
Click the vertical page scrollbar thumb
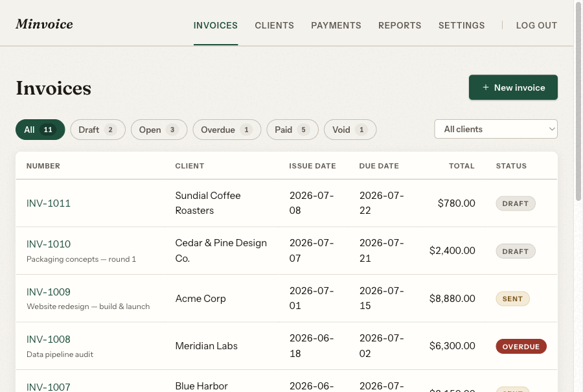click(578, 100)
